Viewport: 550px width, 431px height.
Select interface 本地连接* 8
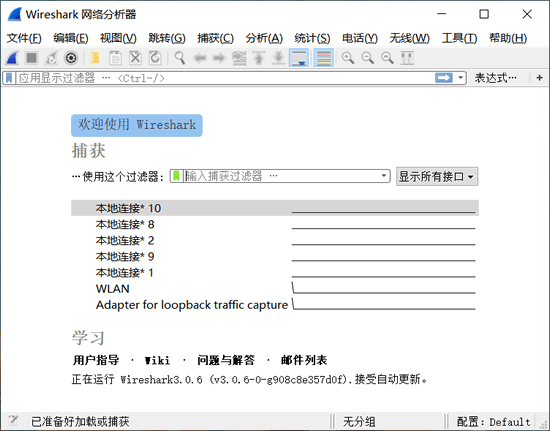tap(275, 224)
